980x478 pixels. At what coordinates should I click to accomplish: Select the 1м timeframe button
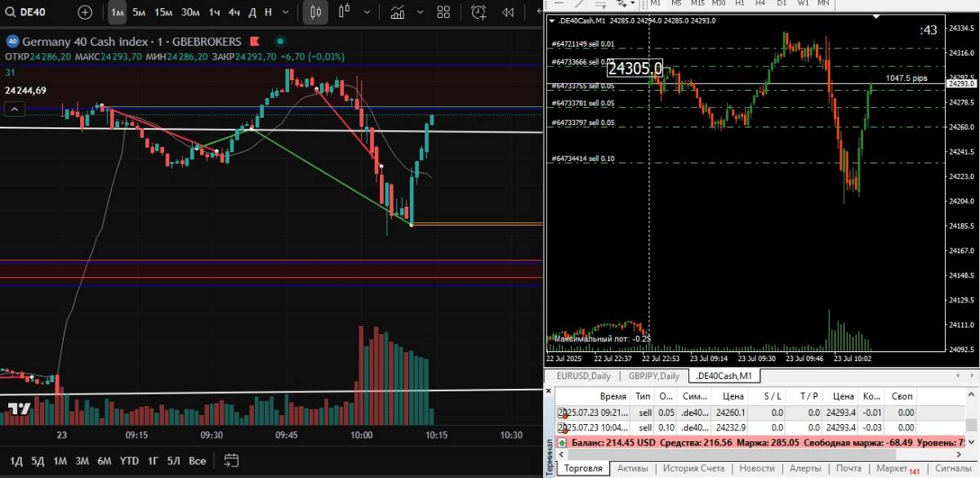point(117,12)
